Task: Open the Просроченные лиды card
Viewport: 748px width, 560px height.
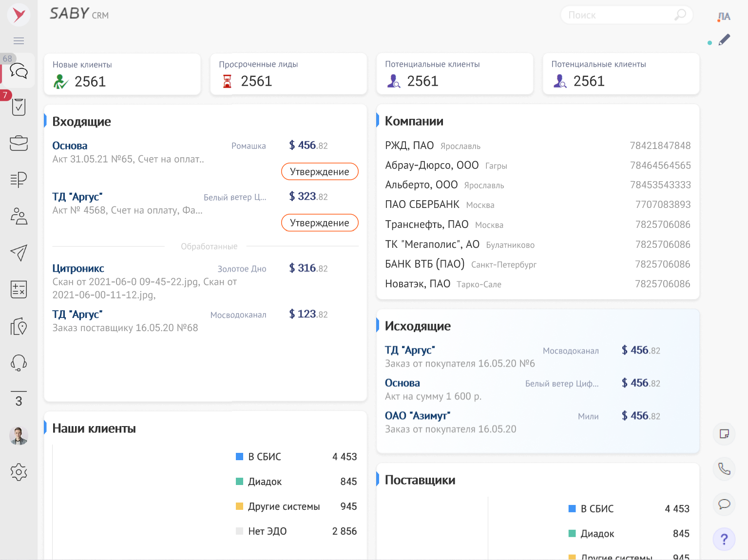Action: 288,74
